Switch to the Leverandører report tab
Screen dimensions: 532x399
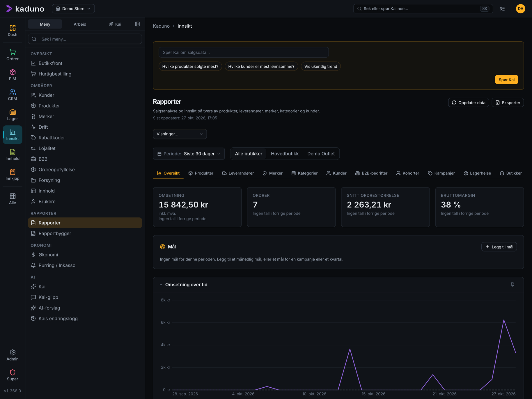click(238, 173)
